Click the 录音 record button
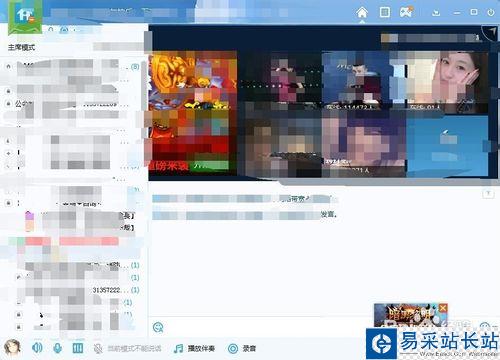Screen dimensions: 500x360 241,349
